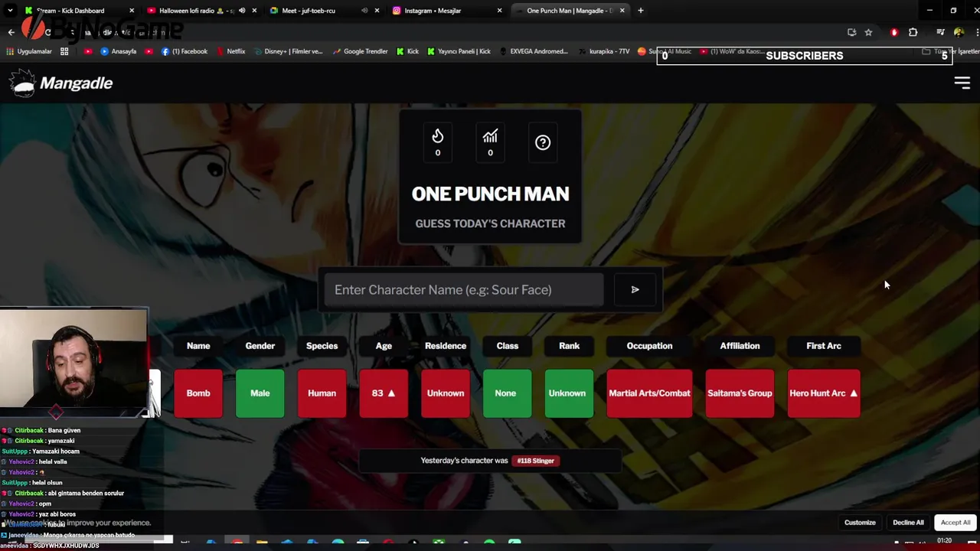Click the Saitama's Group cell
Screen dimensions: 980x551
click(x=740, y=393)
